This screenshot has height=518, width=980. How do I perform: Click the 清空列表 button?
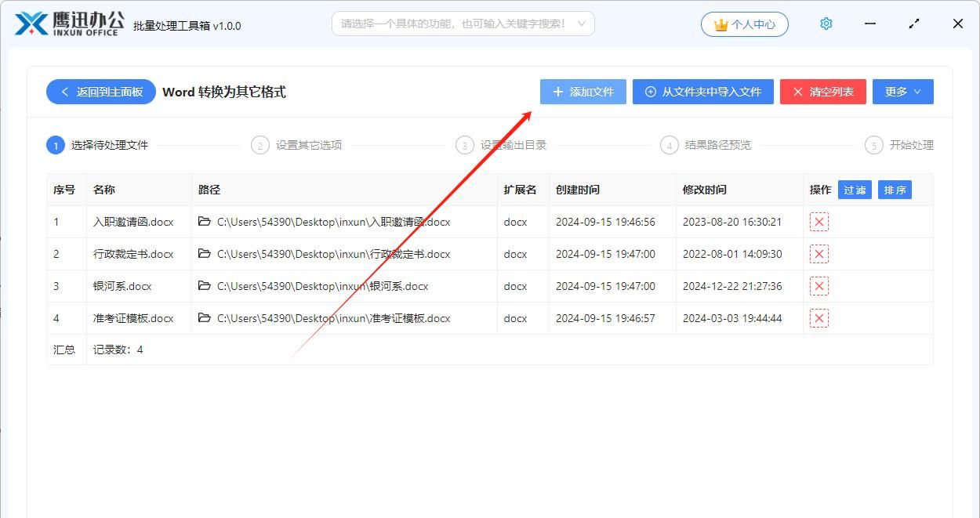click(822, 92)
